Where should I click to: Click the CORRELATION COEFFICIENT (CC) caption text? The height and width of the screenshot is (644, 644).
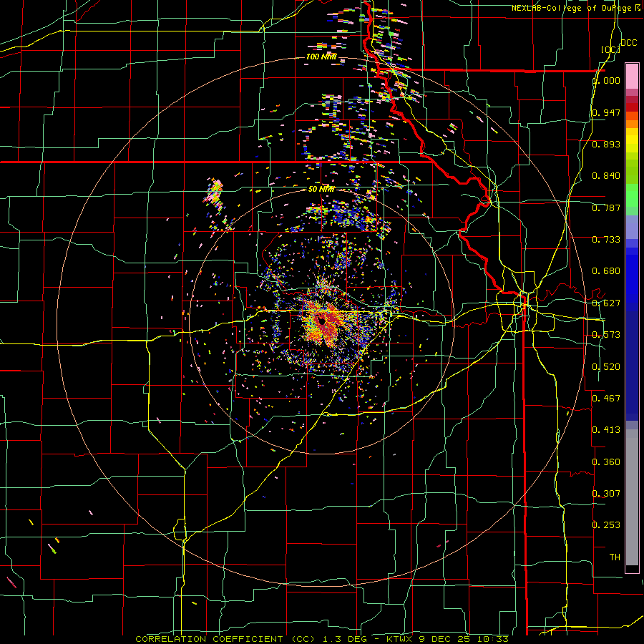[x=225, y=639]
